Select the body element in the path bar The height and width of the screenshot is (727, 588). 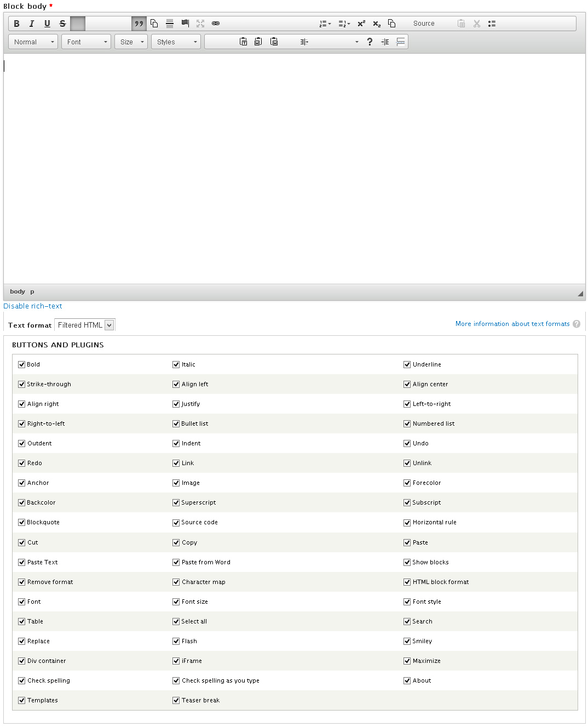18,291
